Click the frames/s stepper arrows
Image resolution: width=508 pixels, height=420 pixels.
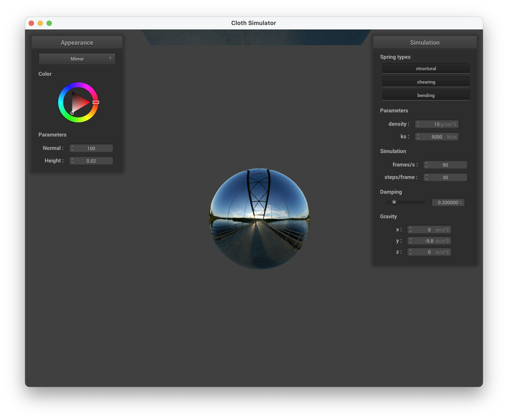426,165
